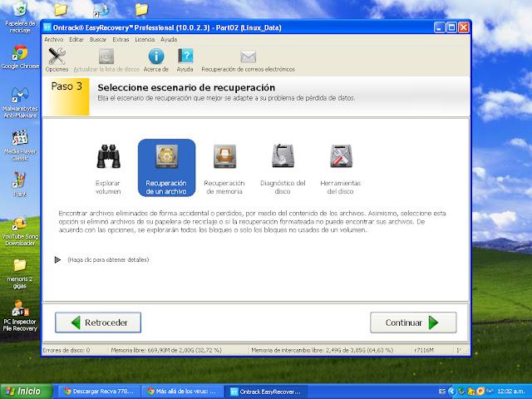Image resolution: width=532 pixels, height=399 pixels.
Task: Open Media Player Classic desktop shortcut
Action: coord(20,145)
